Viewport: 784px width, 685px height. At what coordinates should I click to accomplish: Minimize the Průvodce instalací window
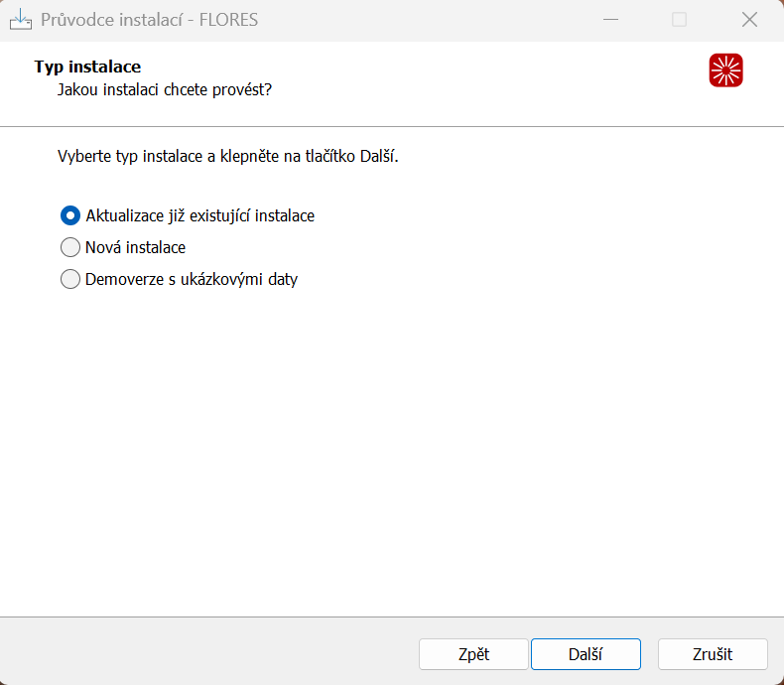pos(610,20)
